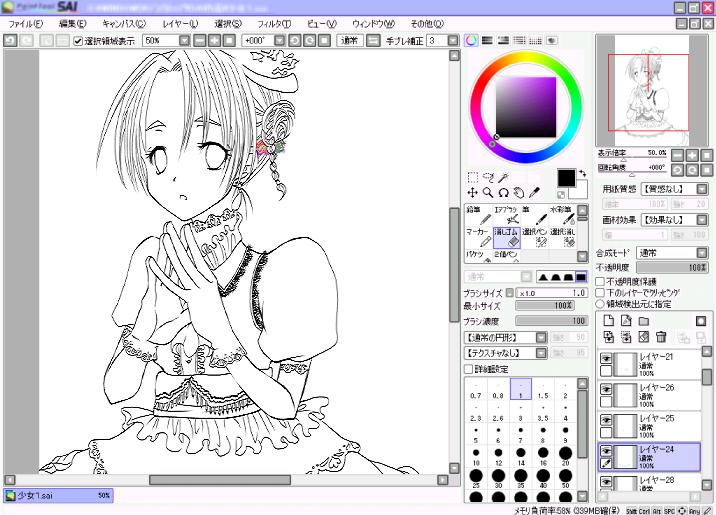The height and width of the screenshot is (515, 716).
Task: Open the フィルタ(T) menu
Action: (274, 24)
